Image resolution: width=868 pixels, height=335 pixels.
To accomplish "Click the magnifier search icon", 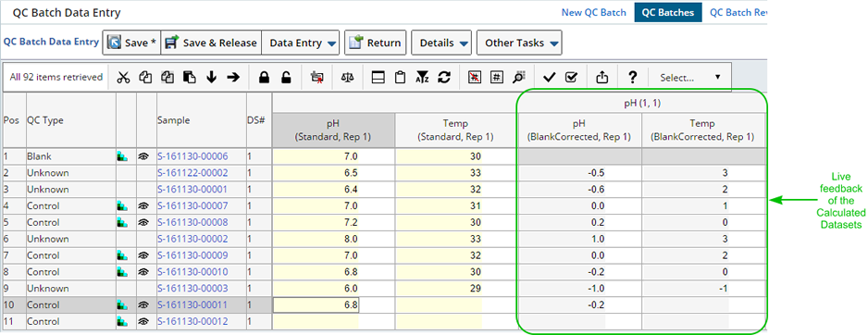I will coord(519,78).
